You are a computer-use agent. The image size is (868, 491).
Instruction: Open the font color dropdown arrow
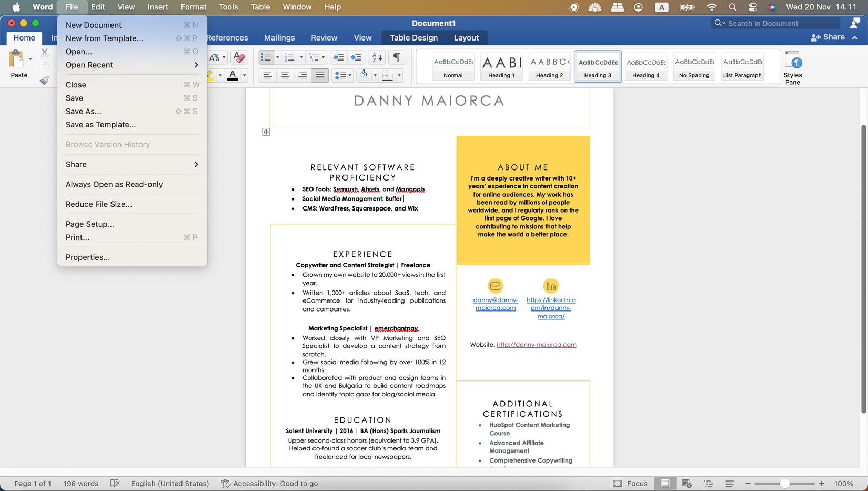point(244,76)
